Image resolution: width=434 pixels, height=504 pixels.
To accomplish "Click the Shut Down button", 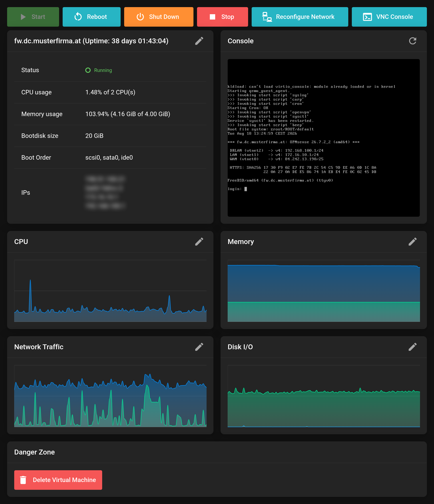I will coord(159,17).
